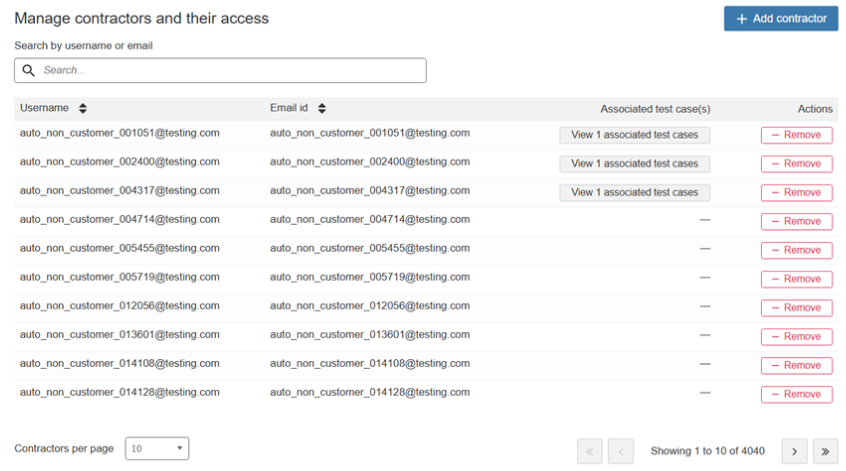The image size is (846, 471).
Task: Remove contractor auto_non_customer_005719
Action: coord(796,279)
